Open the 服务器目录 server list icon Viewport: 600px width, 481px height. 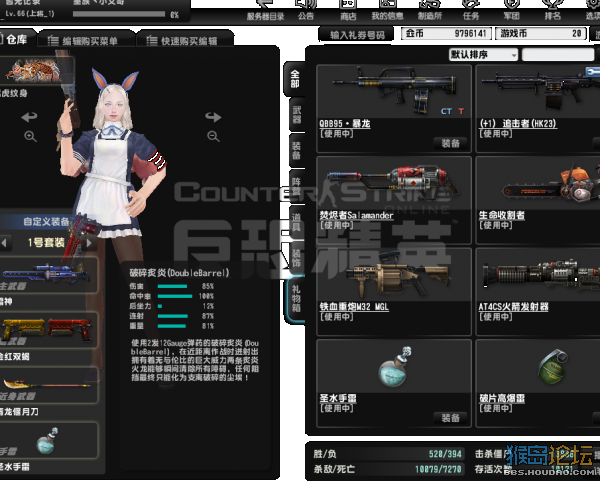[265, 10]
